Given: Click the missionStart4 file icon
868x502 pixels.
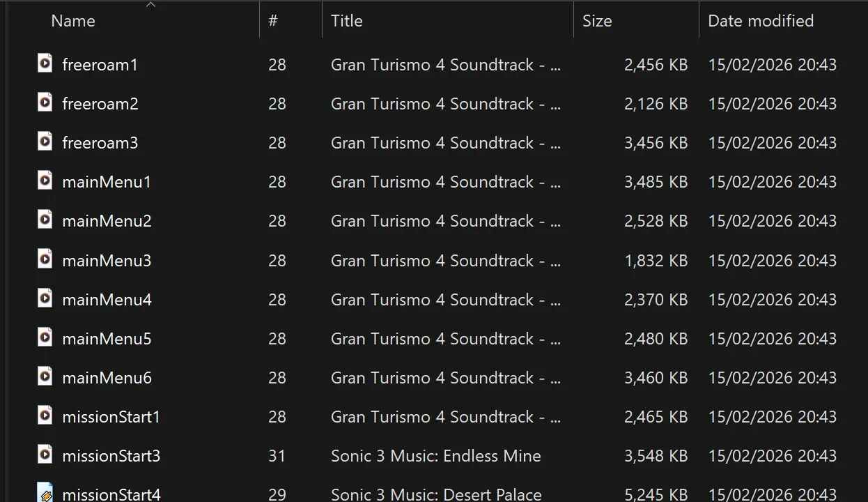Looking at the screenshot, I should tap(45, 492).
